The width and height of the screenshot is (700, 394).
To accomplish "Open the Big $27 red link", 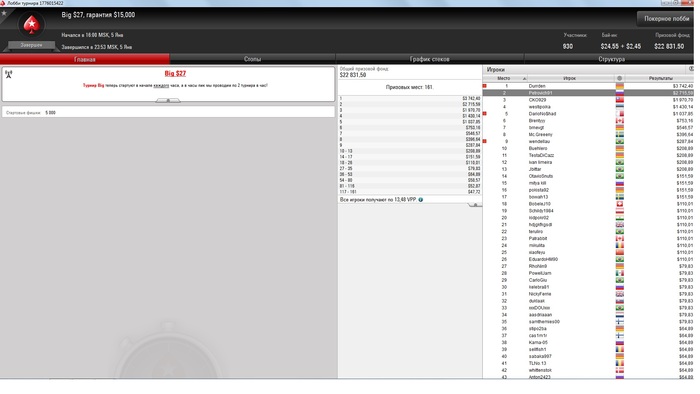I will [175, 74].
